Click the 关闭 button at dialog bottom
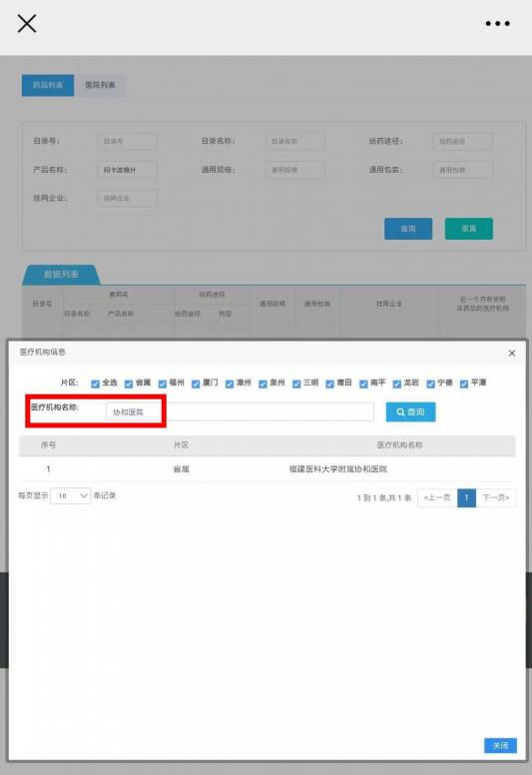This screenshot has width=532, height=775. (500, 745)
